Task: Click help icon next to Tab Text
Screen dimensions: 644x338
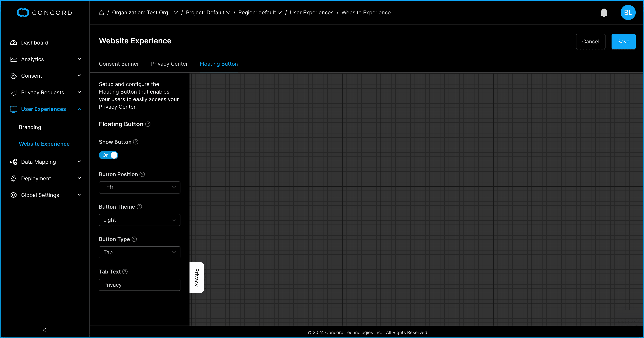Action: coord(125,272)
